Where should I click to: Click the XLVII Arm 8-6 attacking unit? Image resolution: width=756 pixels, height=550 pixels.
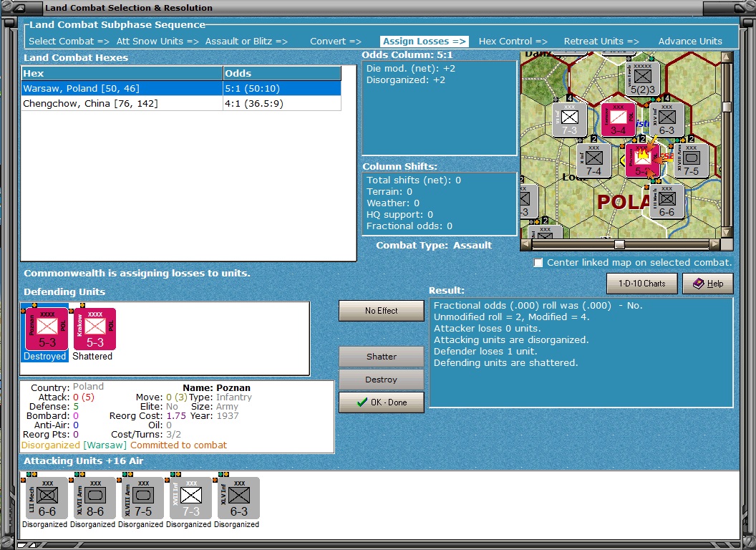(x=94, y=498)
